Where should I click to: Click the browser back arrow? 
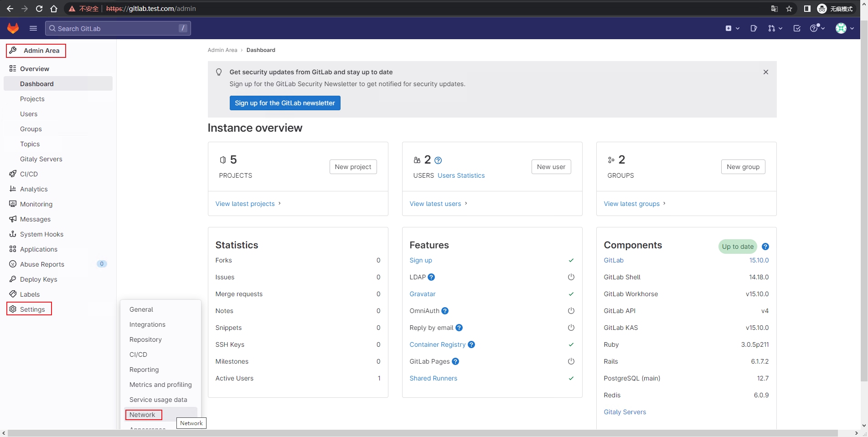(x=10, y=9)
